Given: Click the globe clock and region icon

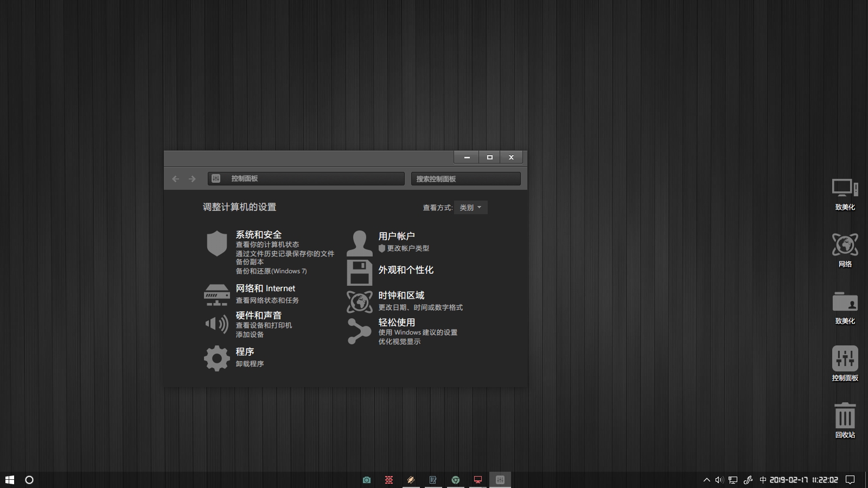Looking at the screenshot, I should (x=359, y=302).
